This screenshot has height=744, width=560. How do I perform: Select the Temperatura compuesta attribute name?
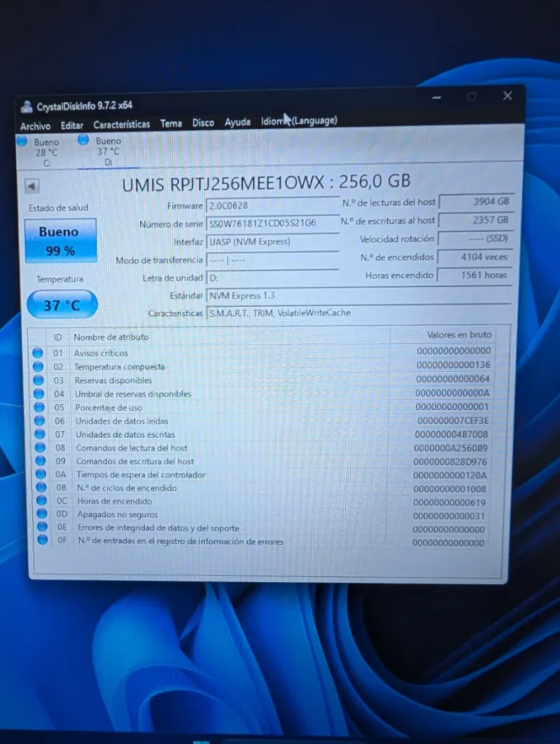[x=120, y=367]
